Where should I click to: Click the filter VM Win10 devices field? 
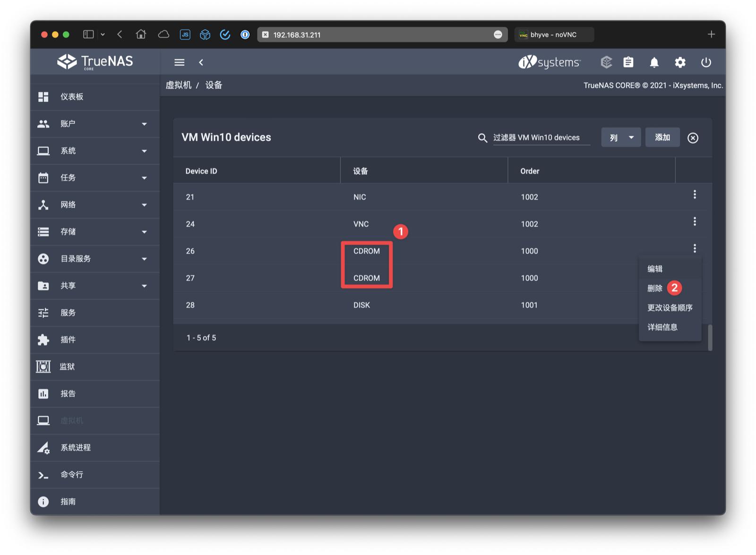tap(541, 137)
